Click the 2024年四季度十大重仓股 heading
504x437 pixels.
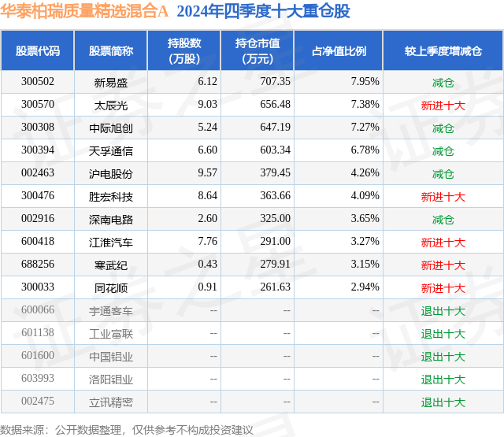(x=263, y=11)
